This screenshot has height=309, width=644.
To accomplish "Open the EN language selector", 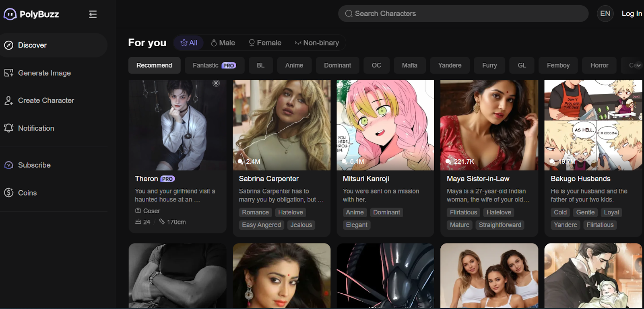I will pos(605,14).
